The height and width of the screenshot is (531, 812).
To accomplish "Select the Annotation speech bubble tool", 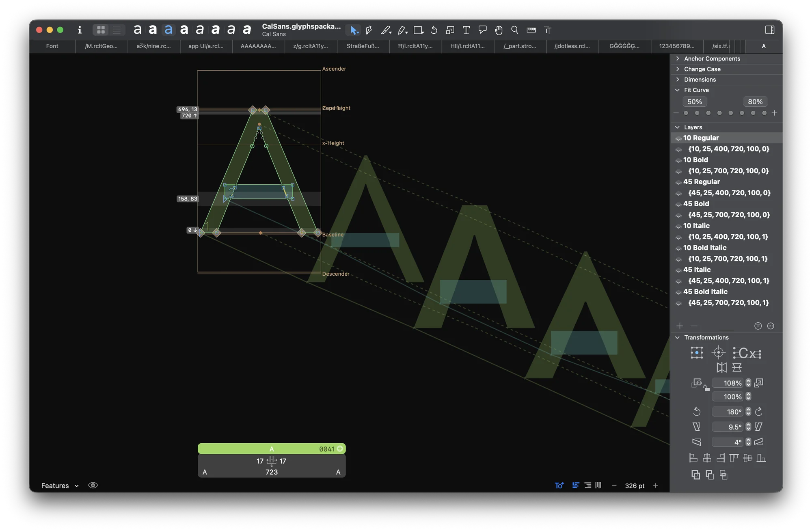I will pos(482,30).
